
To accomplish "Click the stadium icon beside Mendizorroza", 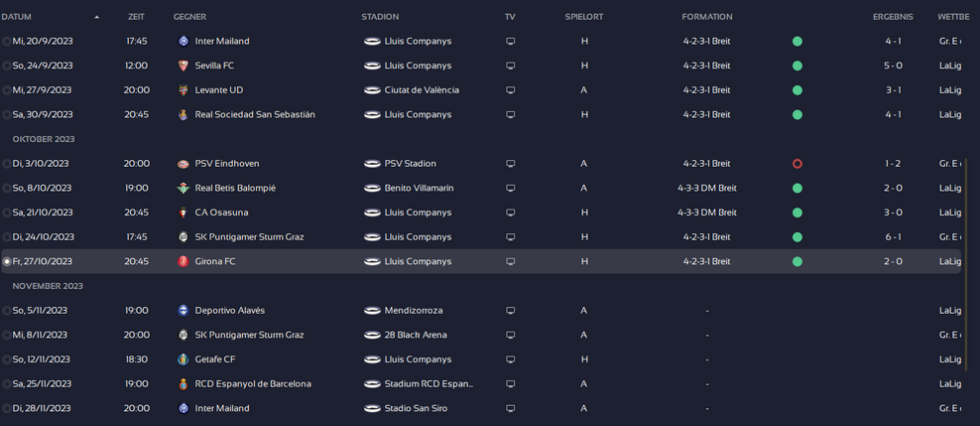I will [372, 311].
